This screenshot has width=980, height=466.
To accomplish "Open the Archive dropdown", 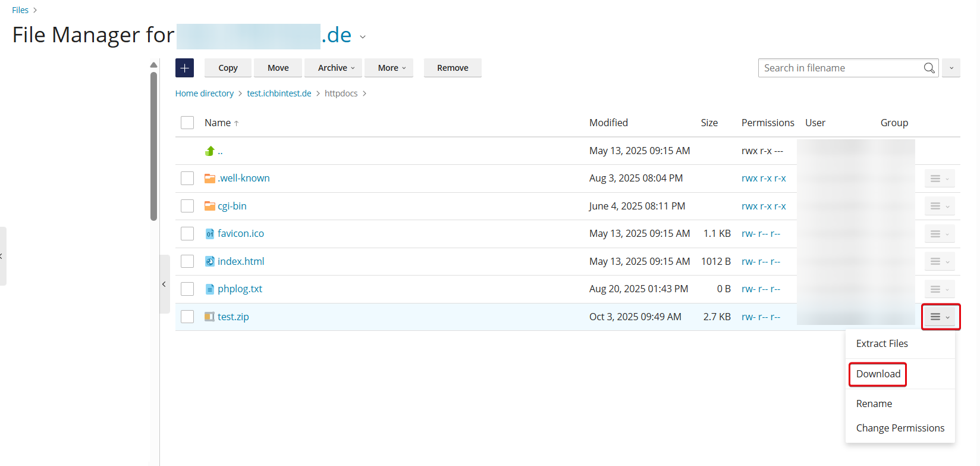I will [x=333, y=68].
